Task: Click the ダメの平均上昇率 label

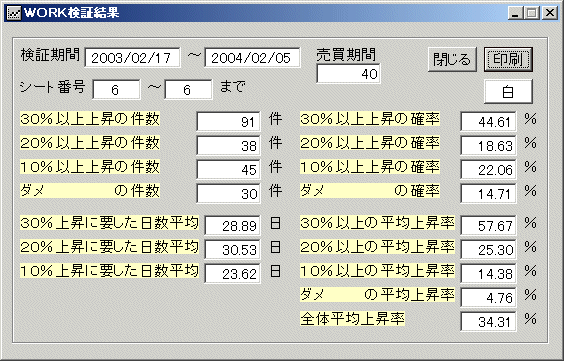Action: pyautogui.click(x=378, y=295)
